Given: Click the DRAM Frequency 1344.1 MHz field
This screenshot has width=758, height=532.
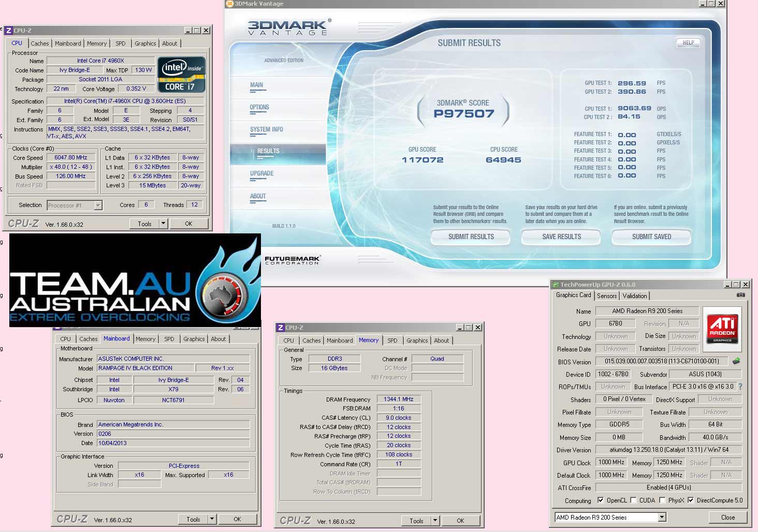Looking at the screenshot, I should (x=399, y=399).
